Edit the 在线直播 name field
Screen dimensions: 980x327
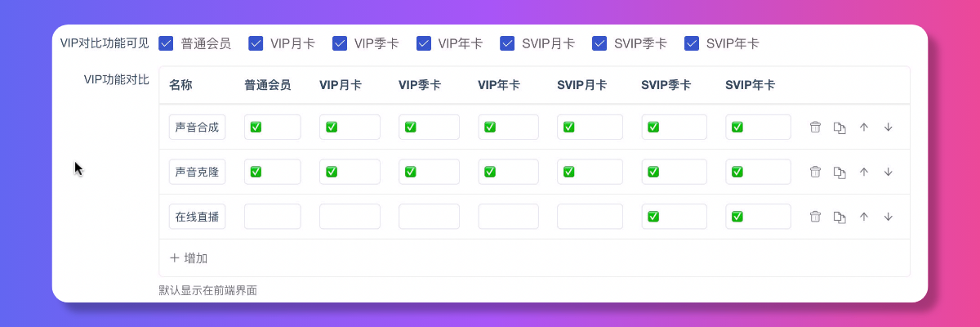[x=197, y=217]
